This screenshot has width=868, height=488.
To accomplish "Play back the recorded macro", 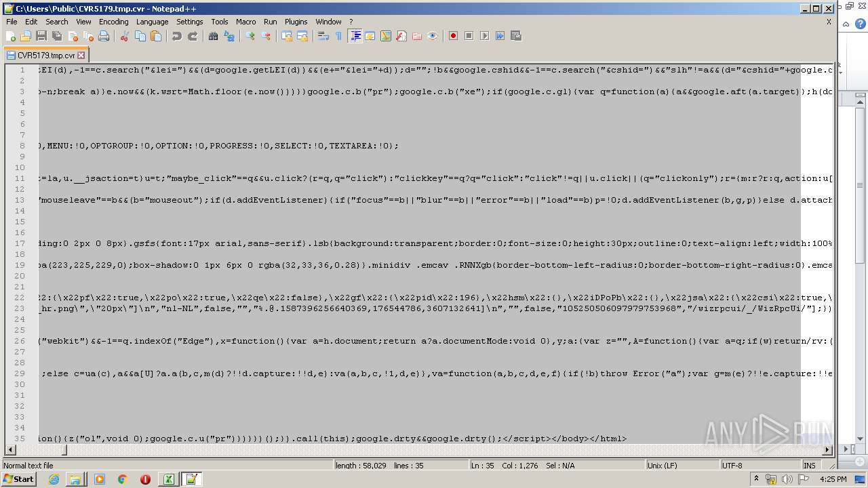I will (485, 36).
